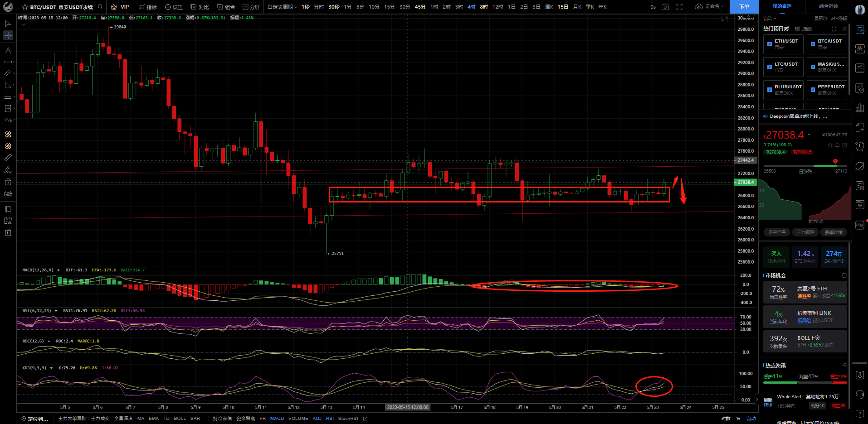Uncheck the ETH/USDT checkbox
This screenshot has height=424, width=868.
(770, 44)
